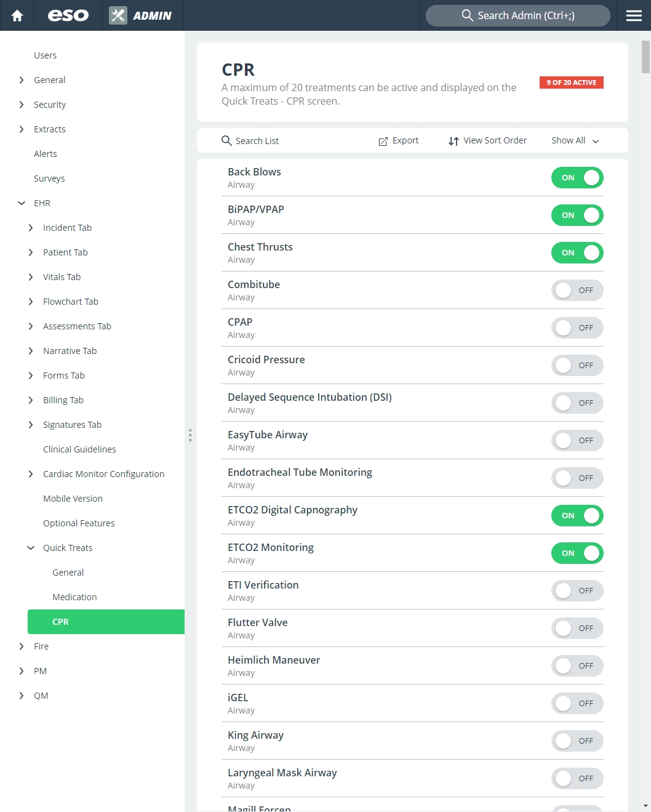
Task: Disable the ETCO2 Monitoring toggle
Action: pyautogui.click(x=577, y=553)
